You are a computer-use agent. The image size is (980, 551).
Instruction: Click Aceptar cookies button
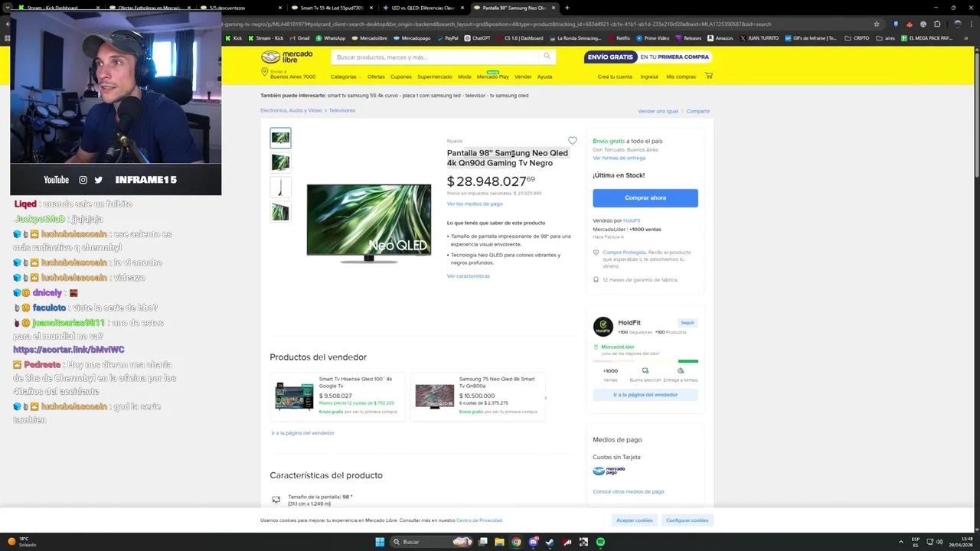(x=635, y=520)
